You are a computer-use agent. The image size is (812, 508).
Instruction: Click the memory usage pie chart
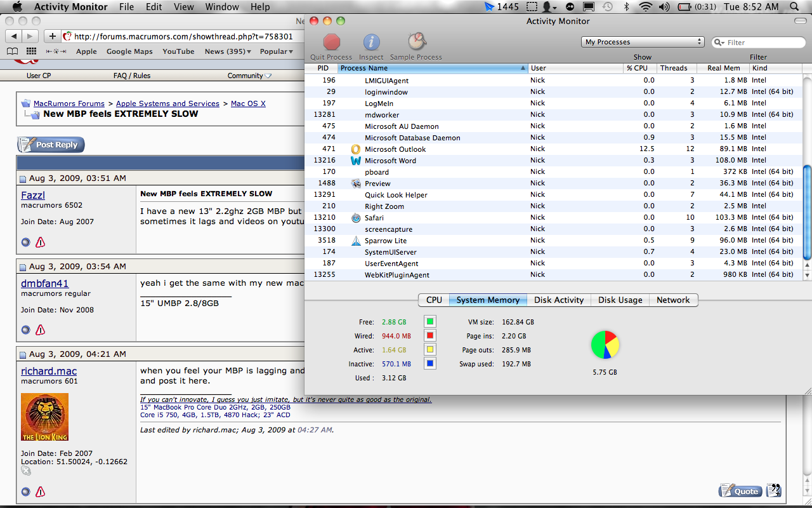pos(605,344)
